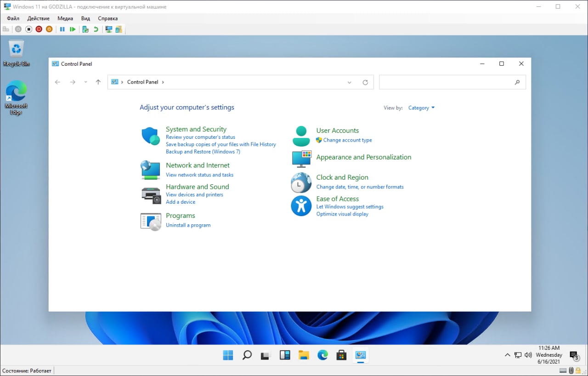The image size is (588, 376).
Task: Click Control Panel taskbar icon
Action: pyautogui.click(x=361, y=355)
